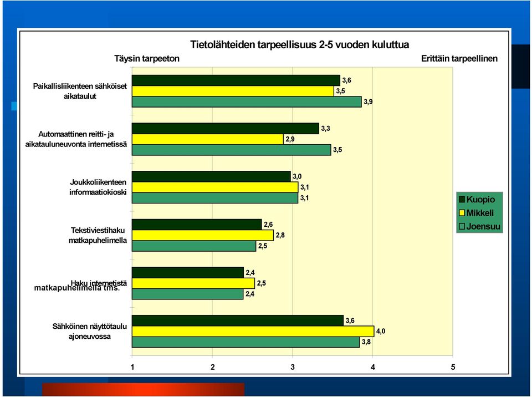
Task: Click the 3,6 value in the Sähköinen näyttötaulu group
Action: click(x=350, y=320)
